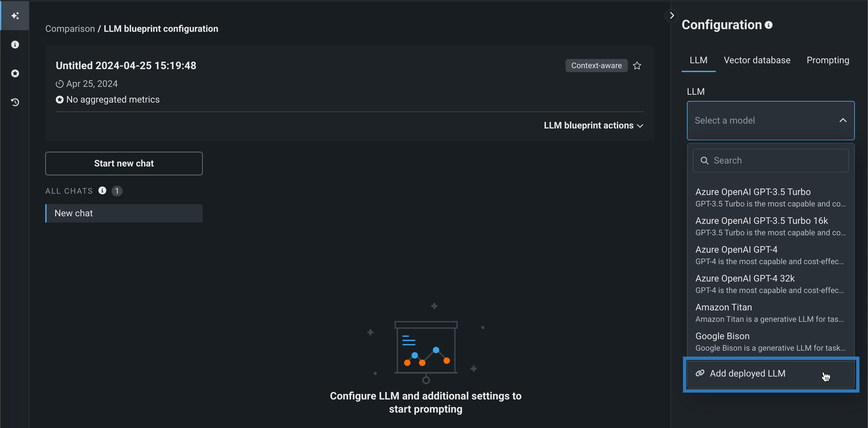The width and height of the screenshot is (868, 428).
Task: Toggle the favorite star for this blueprint
Action: [x=637, y=66]
